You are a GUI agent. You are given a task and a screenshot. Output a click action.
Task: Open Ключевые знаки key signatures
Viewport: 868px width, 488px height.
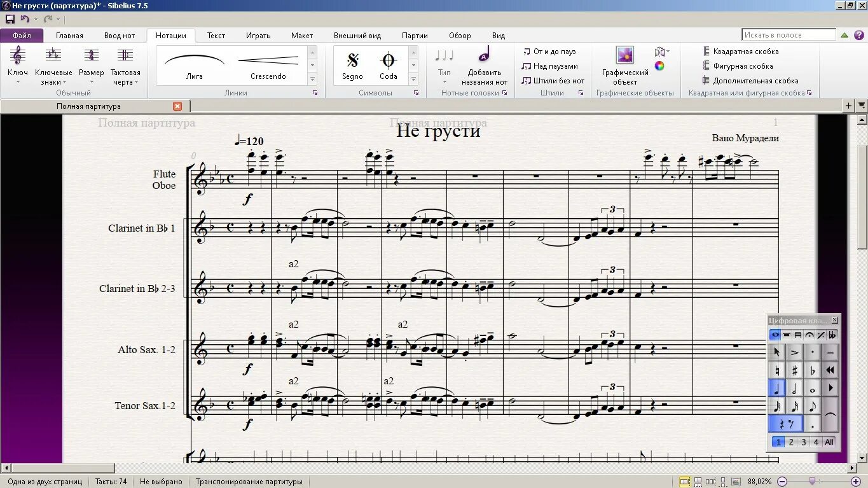(53, 66)
